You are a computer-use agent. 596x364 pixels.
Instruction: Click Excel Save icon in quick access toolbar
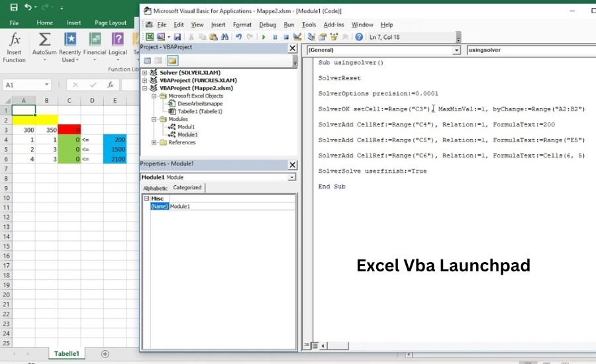point(14,7)
